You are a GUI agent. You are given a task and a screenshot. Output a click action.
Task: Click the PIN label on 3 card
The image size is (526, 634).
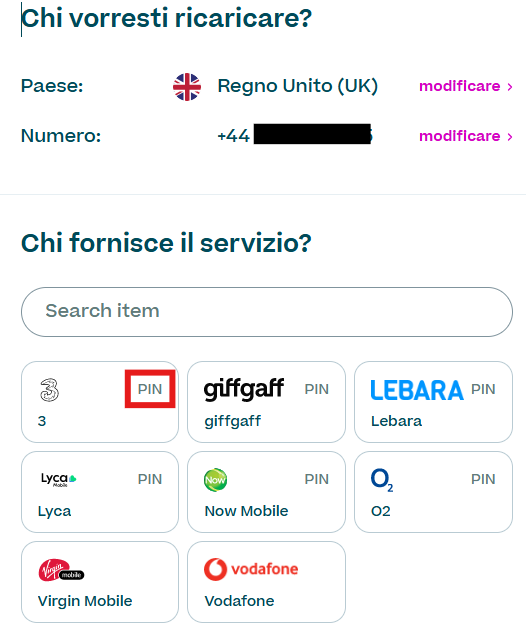click(x=150, y=389)
